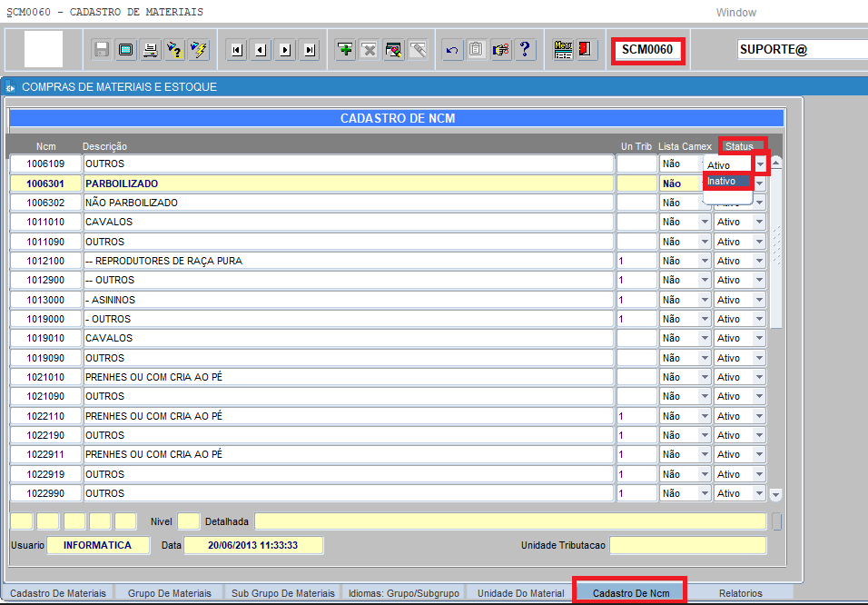
Task: Open Help question mark icon
Action: point(525,50)
